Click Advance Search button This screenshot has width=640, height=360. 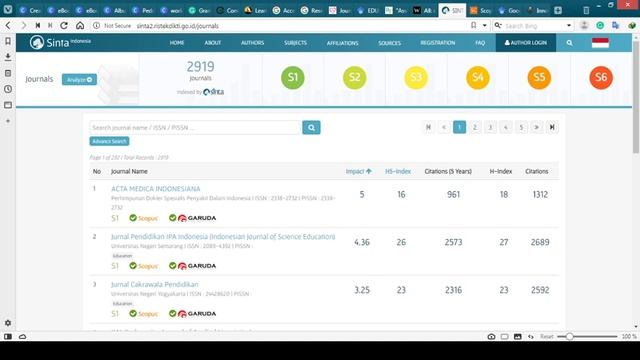(x=109, y=141)
